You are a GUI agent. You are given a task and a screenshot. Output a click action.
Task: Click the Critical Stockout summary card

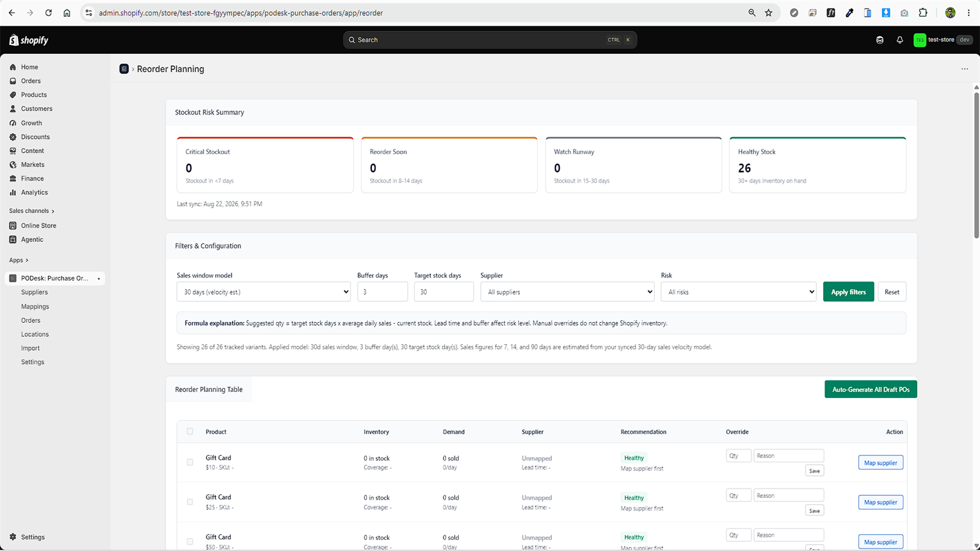pos(265,165)
